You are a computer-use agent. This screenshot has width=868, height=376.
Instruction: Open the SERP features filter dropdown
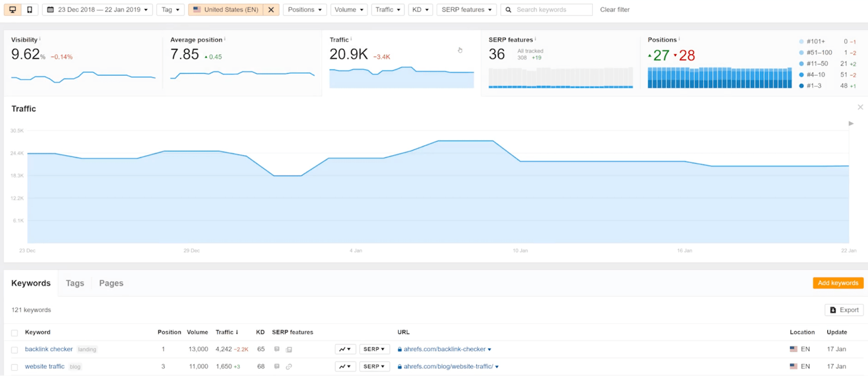pos(467,10)
